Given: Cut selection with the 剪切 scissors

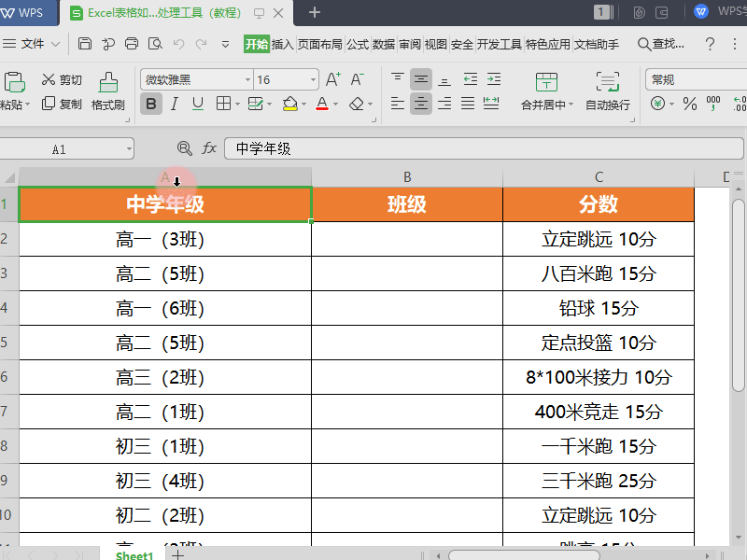Looking at the screenshot, I should [62, 79].
